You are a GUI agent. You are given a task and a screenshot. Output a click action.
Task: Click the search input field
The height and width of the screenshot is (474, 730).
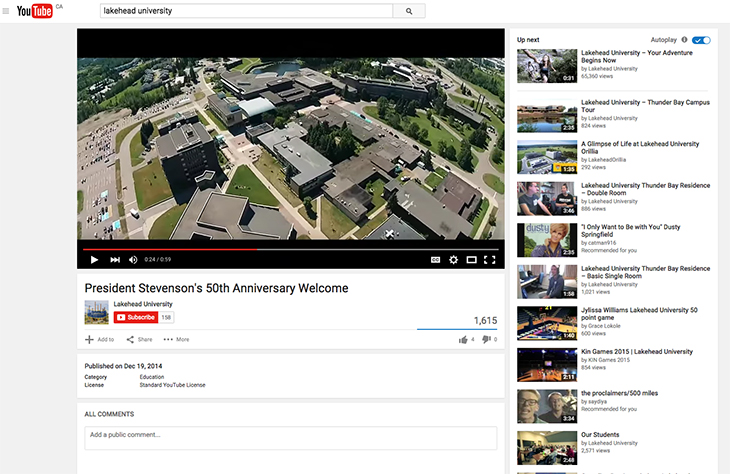[x=246, y=11]
